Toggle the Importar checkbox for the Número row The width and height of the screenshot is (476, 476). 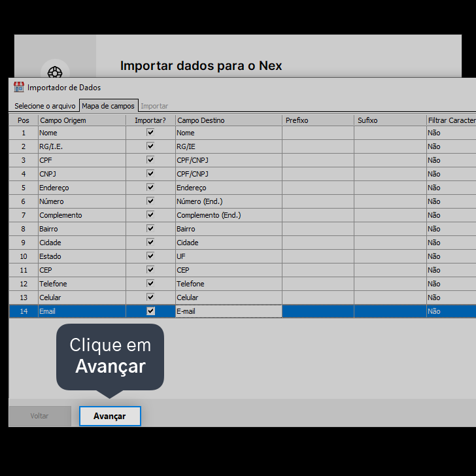point(150,201)
